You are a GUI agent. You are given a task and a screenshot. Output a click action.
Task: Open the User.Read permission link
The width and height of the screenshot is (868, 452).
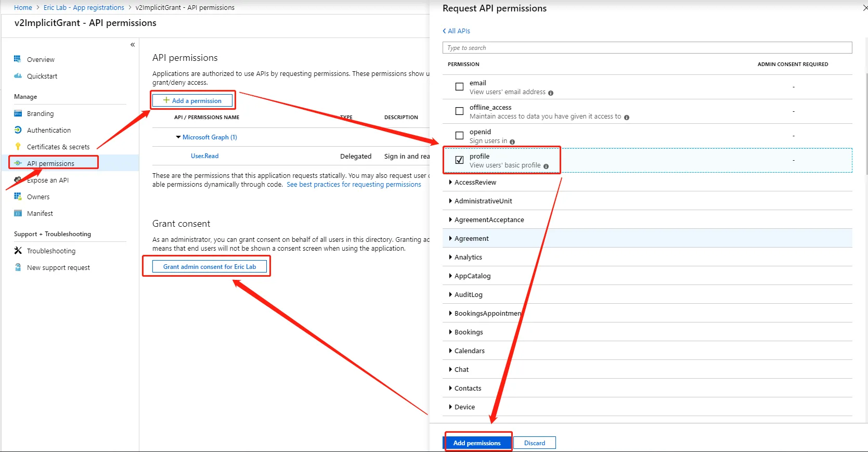pyautogui.click(x=204, y=156)
